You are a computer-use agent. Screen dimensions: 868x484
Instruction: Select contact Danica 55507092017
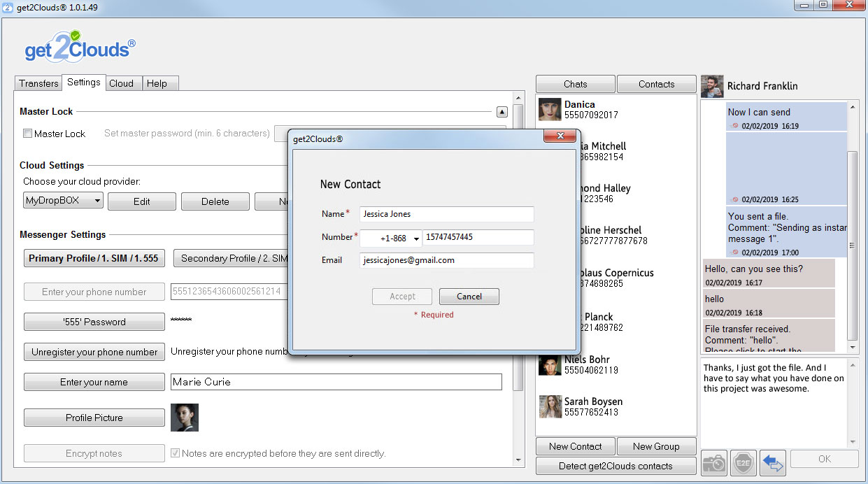[616, 110]
